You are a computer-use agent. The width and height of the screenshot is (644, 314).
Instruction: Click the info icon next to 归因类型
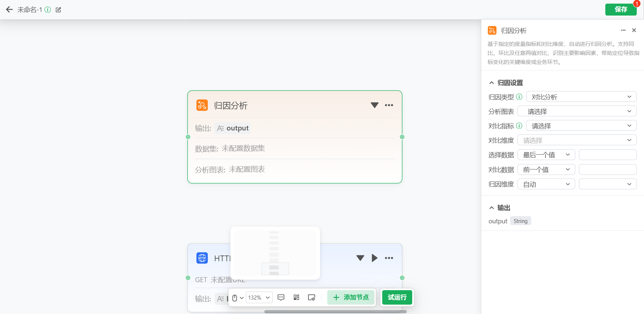519,97
